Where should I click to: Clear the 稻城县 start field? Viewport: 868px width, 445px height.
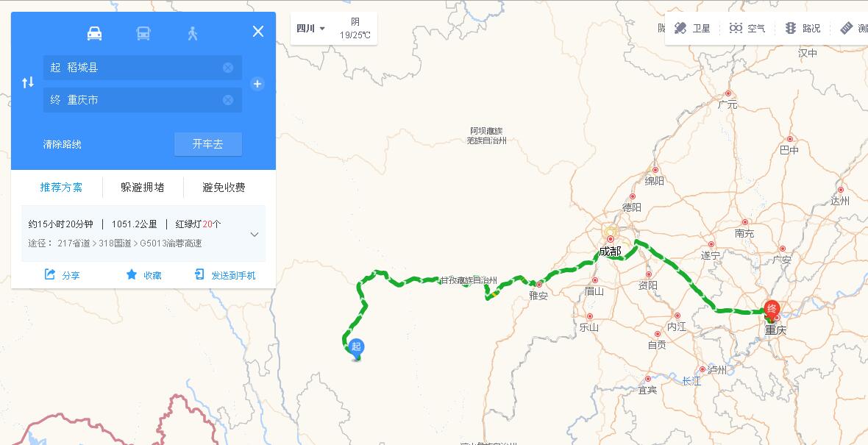pos(228,68)
